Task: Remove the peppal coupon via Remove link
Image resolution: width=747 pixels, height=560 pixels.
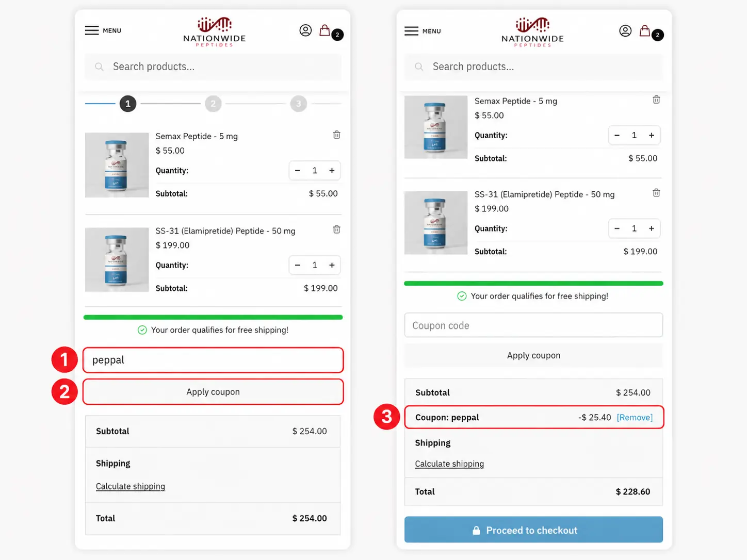Action: point(635,417)
